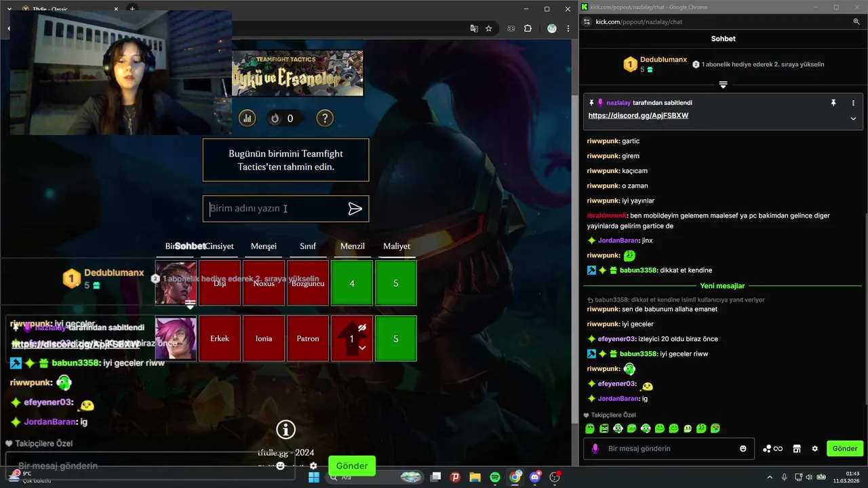The image size is (868, 488).
Task: Search with the magnifier in Kick chat address bar
Action: point(856,22)
